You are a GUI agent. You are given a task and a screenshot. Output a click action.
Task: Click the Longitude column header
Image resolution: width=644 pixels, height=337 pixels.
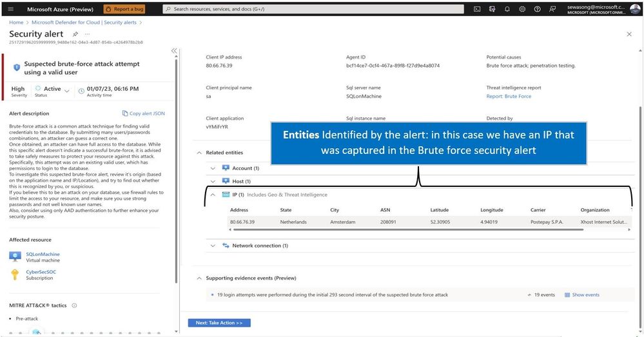(x=492, y=210)
